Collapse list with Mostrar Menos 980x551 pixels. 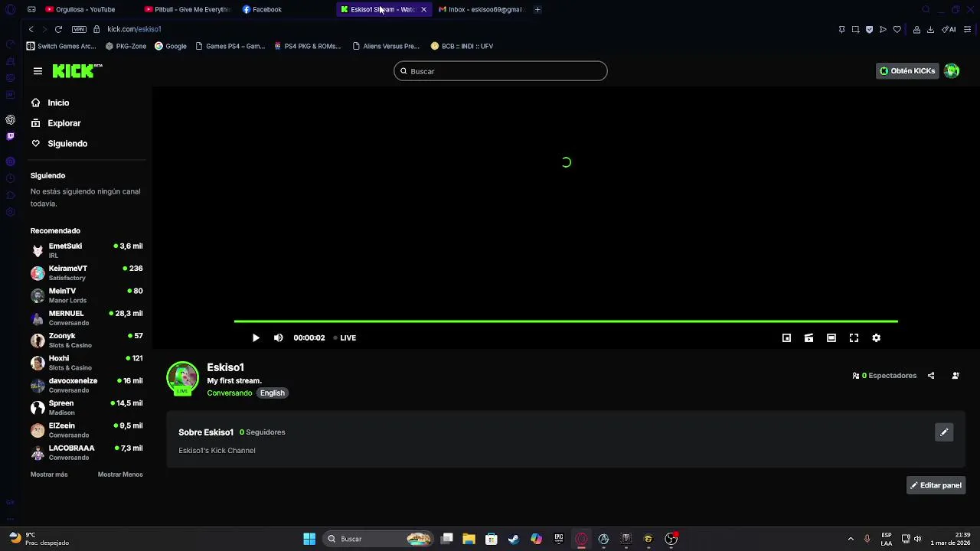[120, 474]
